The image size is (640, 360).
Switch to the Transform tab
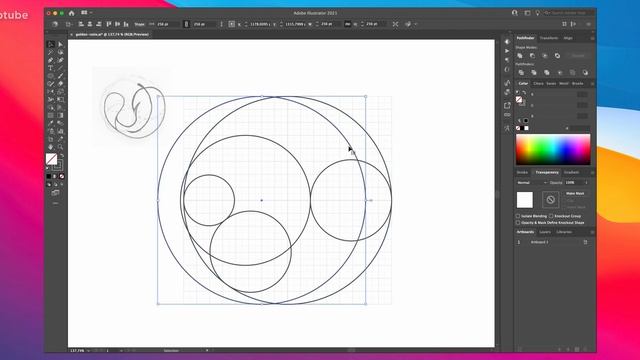[549, 38]
